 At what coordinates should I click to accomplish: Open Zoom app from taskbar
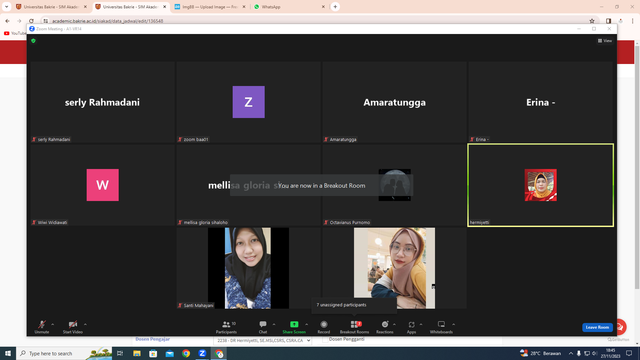tap(202, 353)
